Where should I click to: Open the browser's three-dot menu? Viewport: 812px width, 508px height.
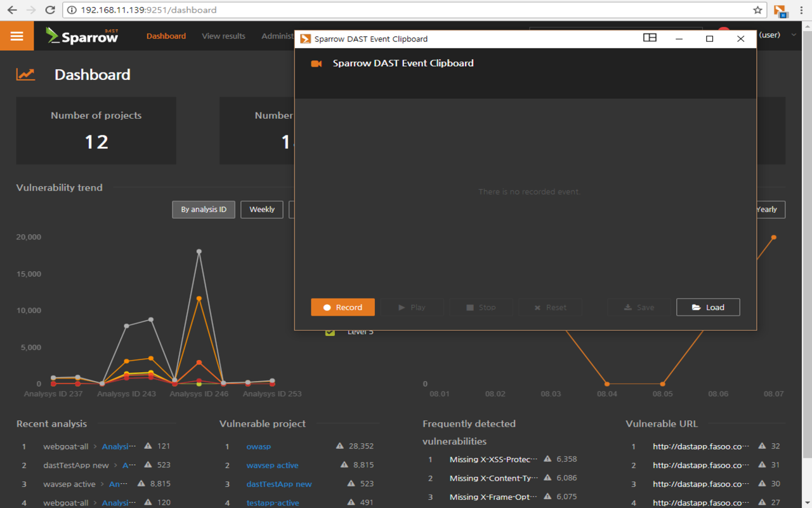click(801, 10)
